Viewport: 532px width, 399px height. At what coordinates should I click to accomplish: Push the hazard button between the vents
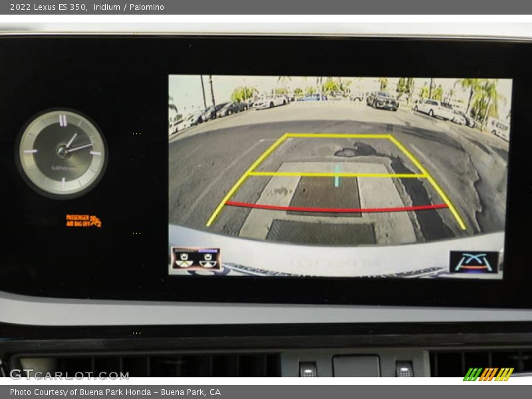[x=356, y=366]
